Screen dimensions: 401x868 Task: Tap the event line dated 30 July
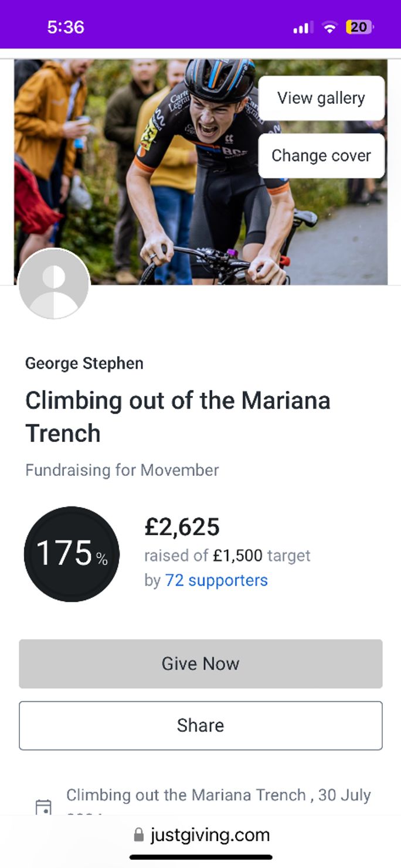click(x=218, y=795)
